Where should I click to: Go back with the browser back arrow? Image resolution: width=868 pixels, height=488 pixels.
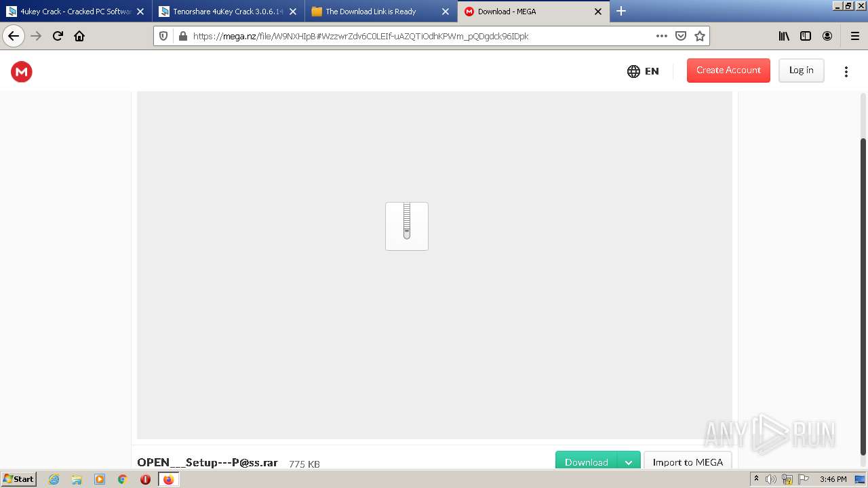[x=14, y=36]
